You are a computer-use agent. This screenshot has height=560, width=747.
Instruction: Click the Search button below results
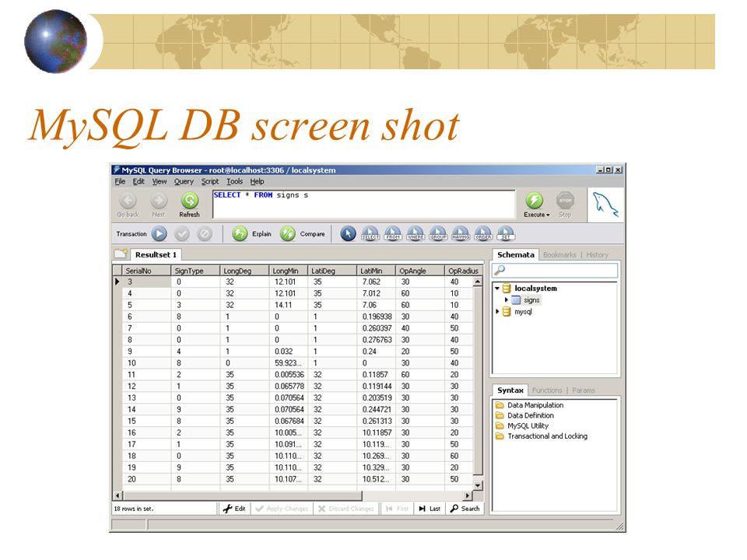[465, 509]
